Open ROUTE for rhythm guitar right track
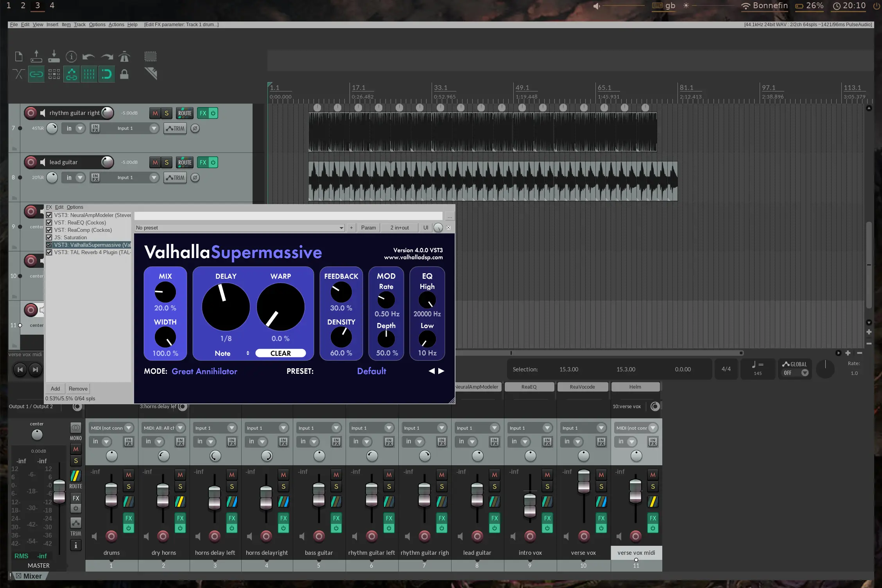 (185, 113)
